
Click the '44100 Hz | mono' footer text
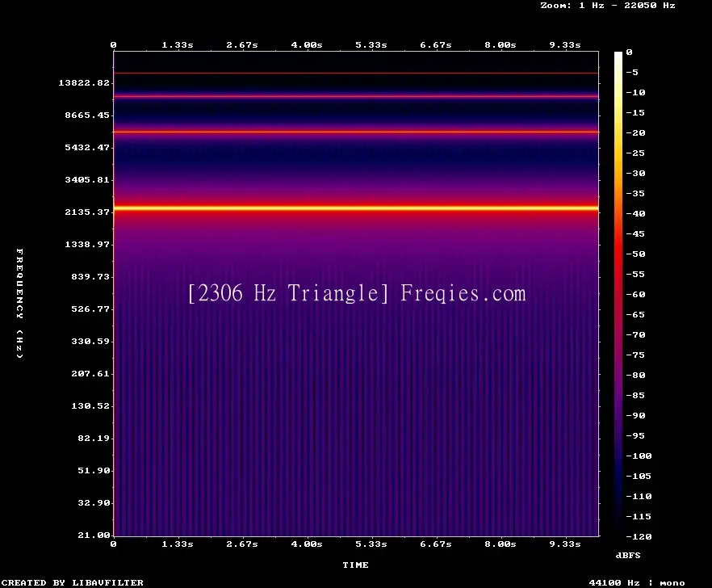pos(637,582)
